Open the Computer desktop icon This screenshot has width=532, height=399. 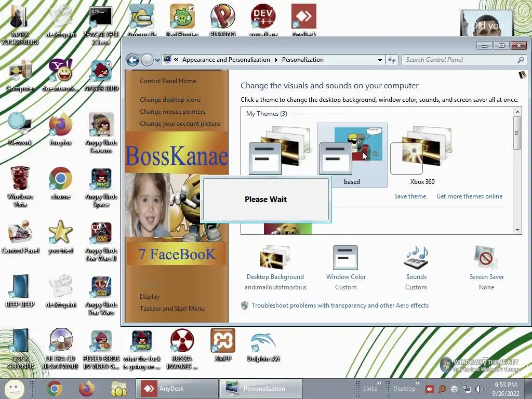20,75
